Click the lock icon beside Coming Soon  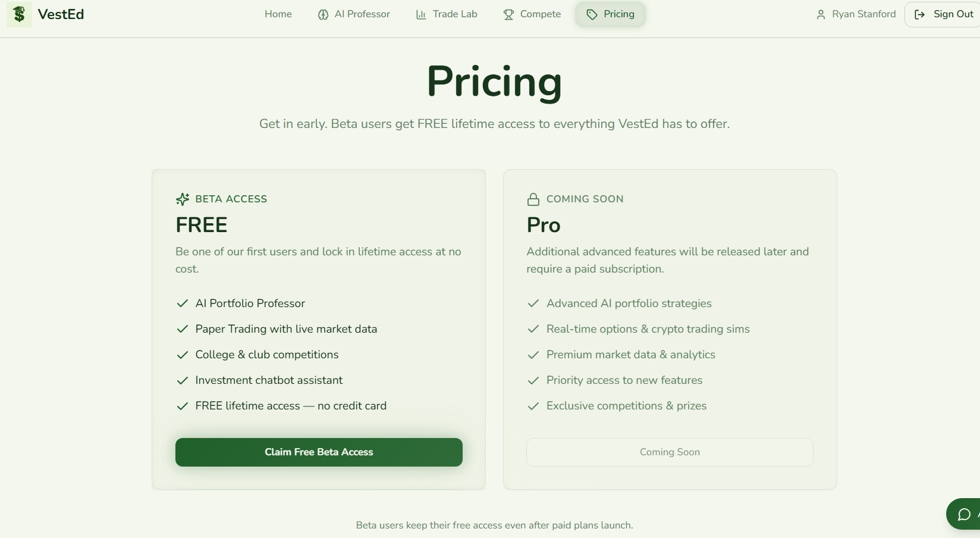pyautogui.click(x=533, y=199)
